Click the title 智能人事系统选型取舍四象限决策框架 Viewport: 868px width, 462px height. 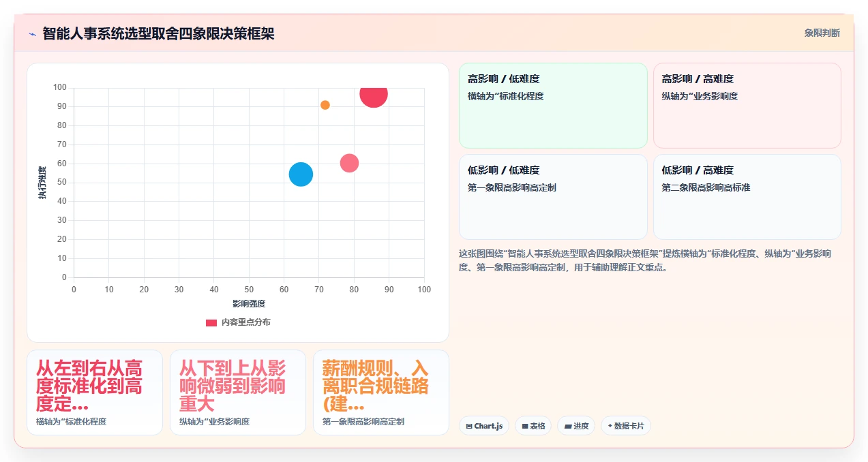click(158, 33)
